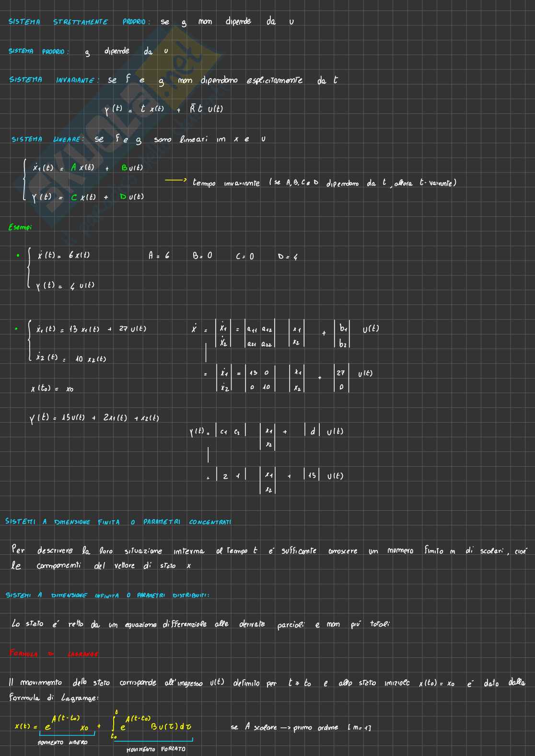Click the green 'Esempi' label
535x756 pixels.
[20, 228]
